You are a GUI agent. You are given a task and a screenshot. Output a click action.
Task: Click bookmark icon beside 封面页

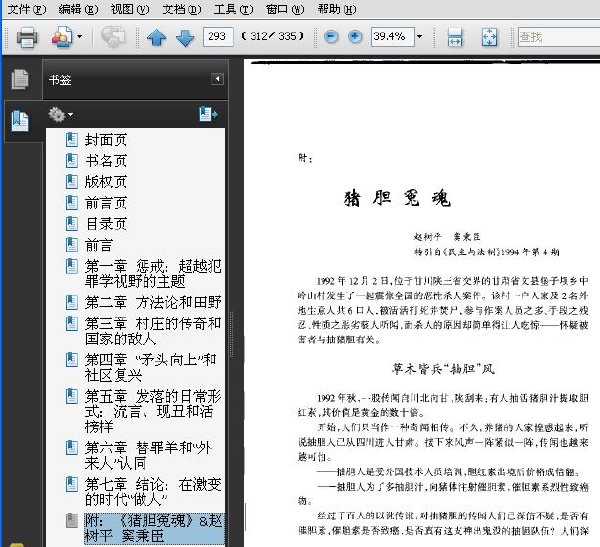[72, 140]
